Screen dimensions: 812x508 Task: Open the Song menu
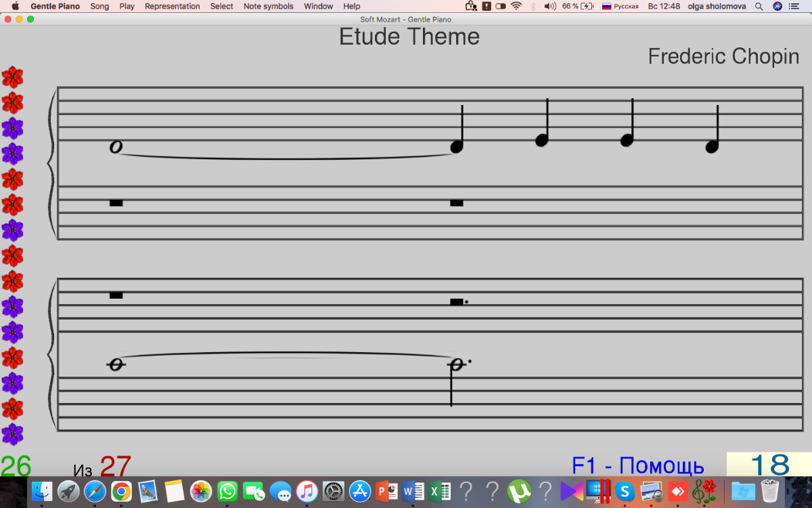(x=99, y=6)
